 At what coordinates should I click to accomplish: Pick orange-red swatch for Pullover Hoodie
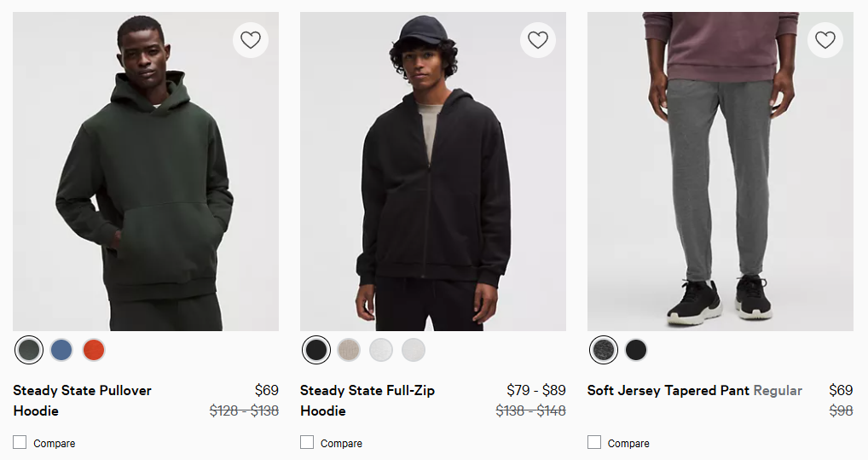(x=94, y=350)
